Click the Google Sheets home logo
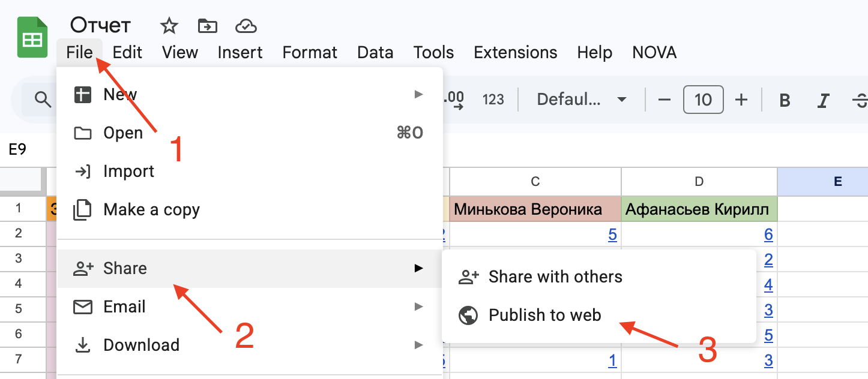 tap(32, 38)
